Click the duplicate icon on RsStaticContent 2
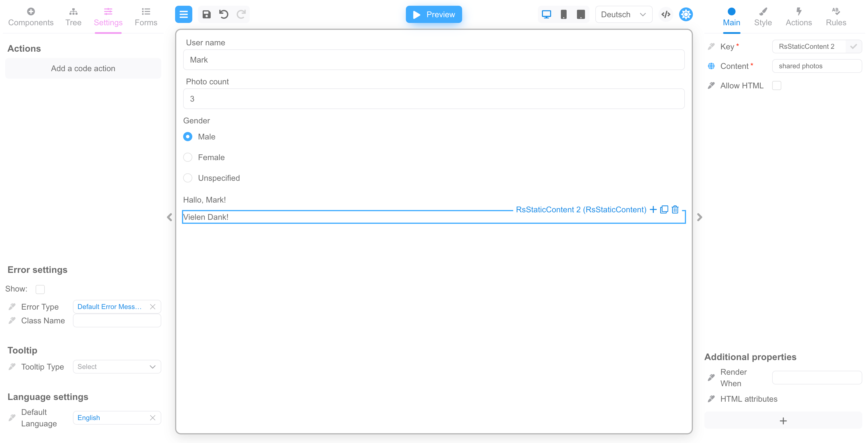 pyautogui.click(x=664, y=210)
